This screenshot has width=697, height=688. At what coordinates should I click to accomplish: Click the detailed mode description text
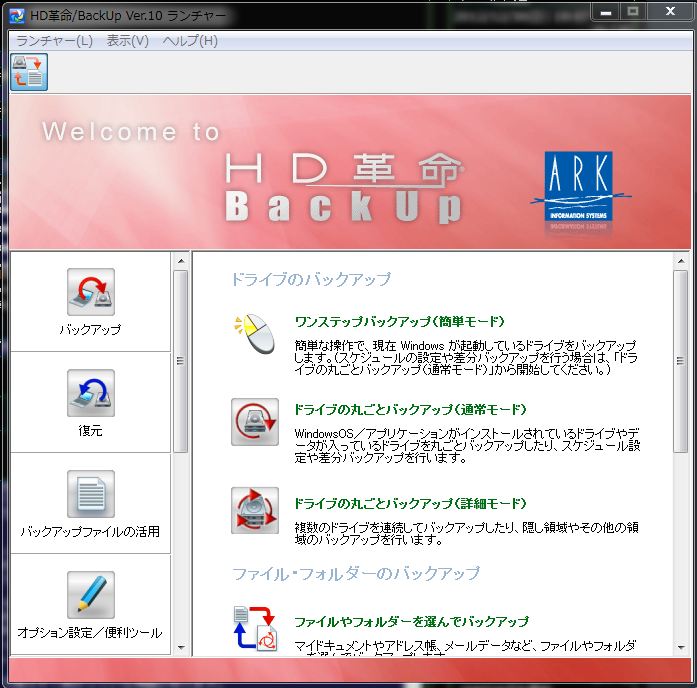(x=466, y=533)
